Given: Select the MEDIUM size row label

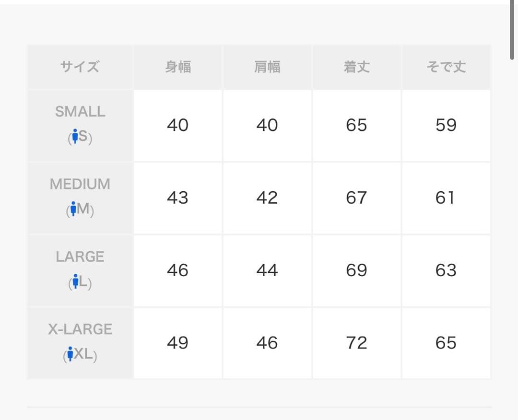Looking at the screenshot, I should [80, 184].
